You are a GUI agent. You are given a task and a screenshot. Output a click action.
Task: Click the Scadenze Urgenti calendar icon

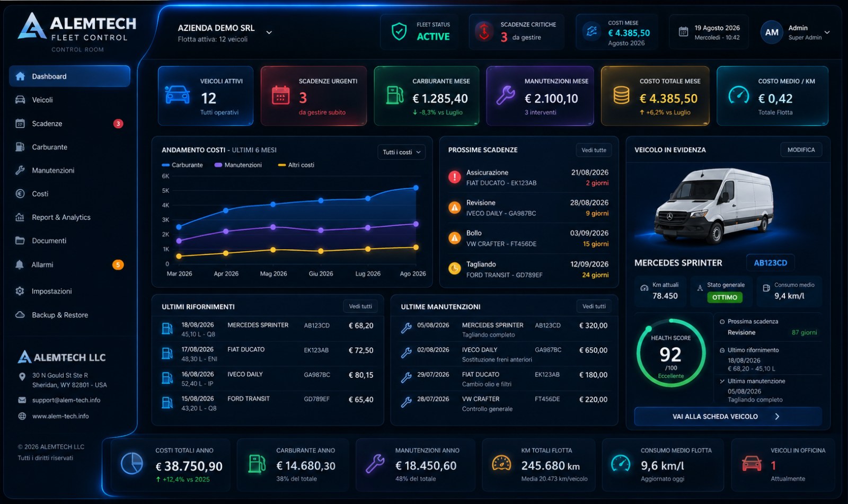click(280, 95)
